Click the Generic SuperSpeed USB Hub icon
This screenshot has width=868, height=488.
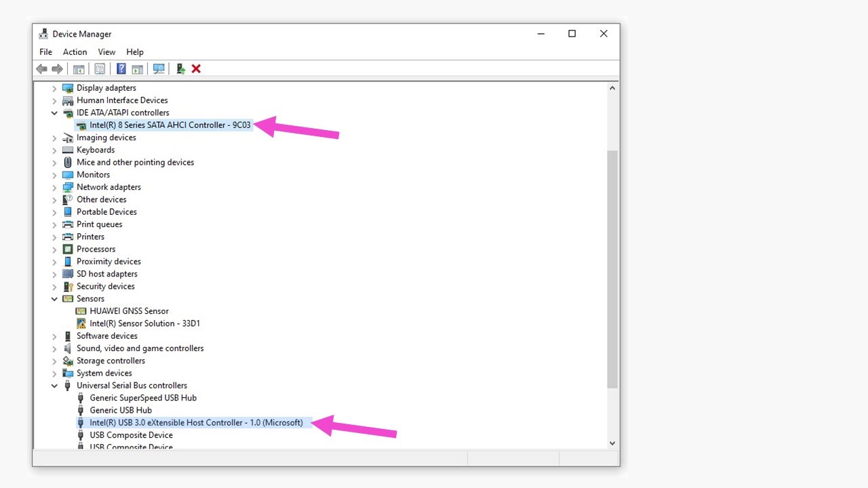[81, 398]
